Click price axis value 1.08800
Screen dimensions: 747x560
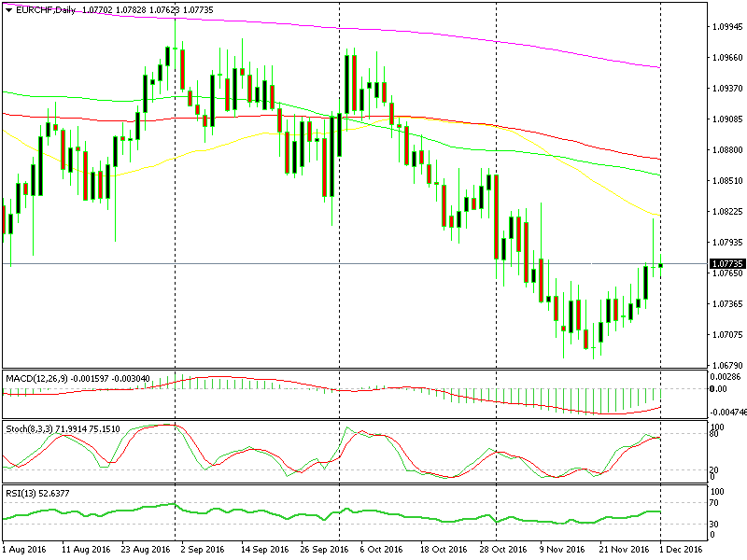[727, 150]
